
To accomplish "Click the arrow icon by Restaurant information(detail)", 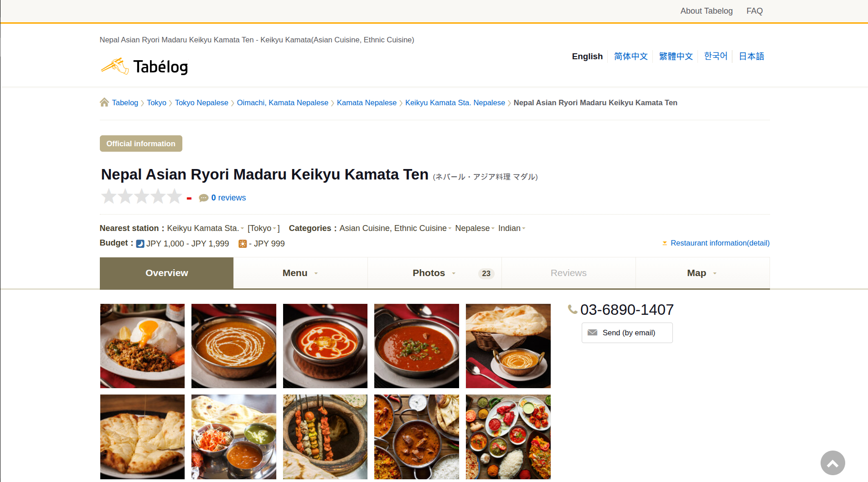I will coord(665,243).
